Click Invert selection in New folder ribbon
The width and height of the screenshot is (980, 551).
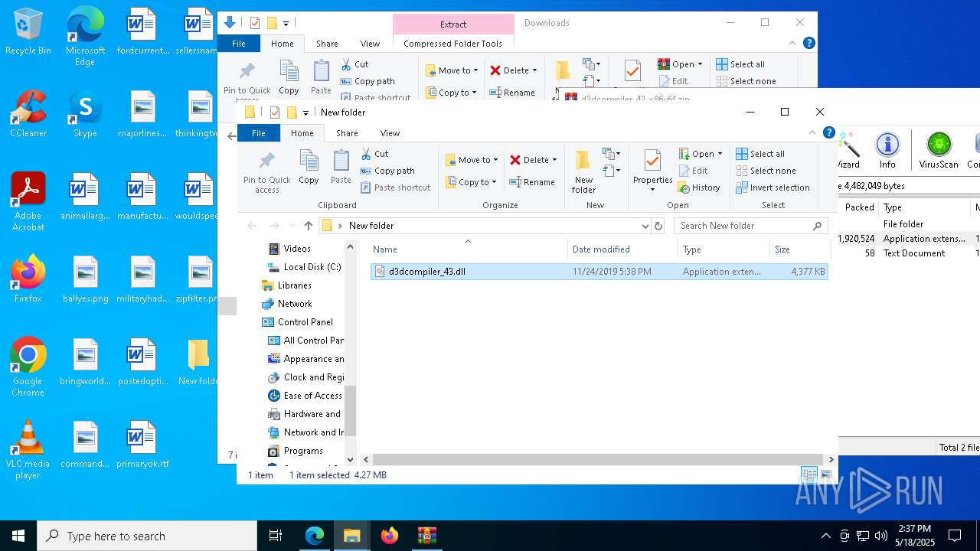pyautogui.click(x=773, y=187)
